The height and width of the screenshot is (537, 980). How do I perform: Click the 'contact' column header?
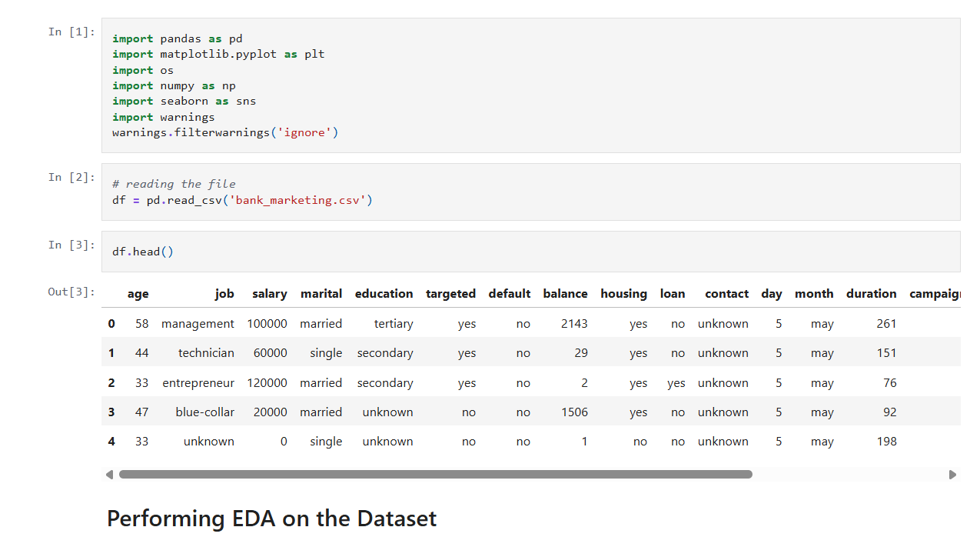click(x=727, y=294)
